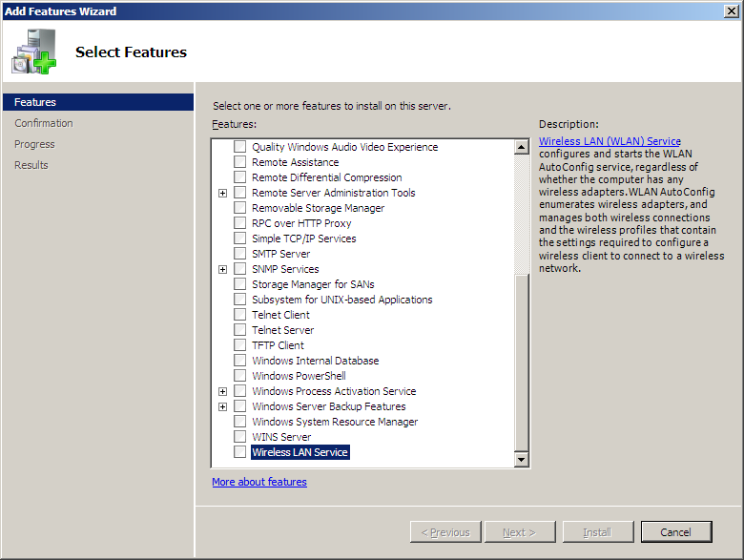Check the Telnet Server checkbox

point(240,329)
